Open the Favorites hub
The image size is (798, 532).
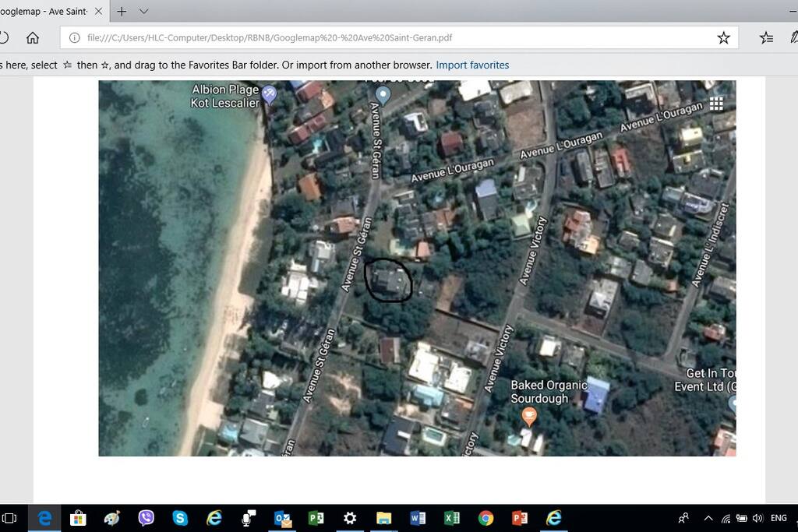pyautogui.click(x=767, y=37)
